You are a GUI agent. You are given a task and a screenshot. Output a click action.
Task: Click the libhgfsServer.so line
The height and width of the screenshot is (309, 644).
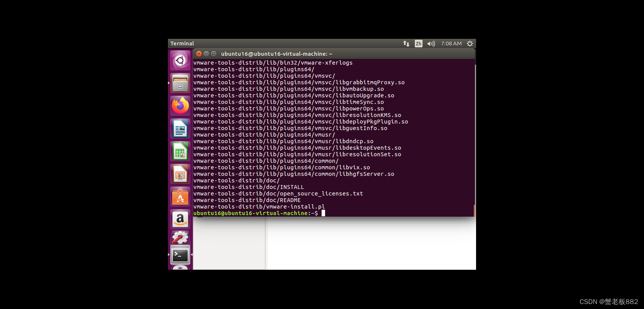click(x=294, y=174)
